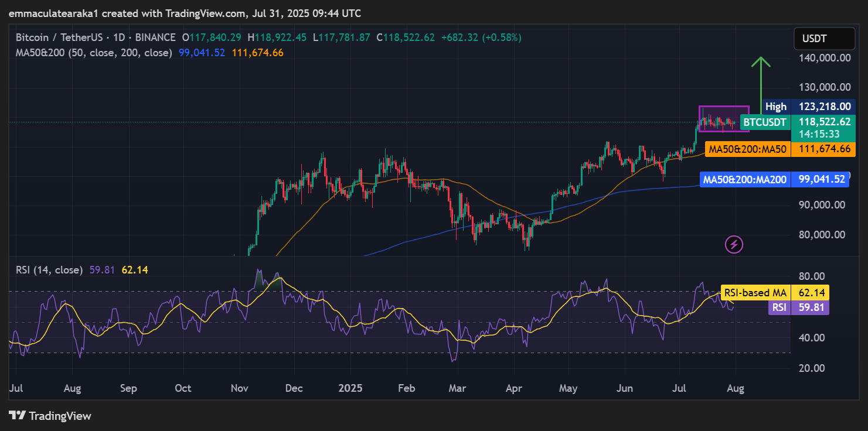
Task: Click the low value L117,781.87
Action: tap(341, 37)
